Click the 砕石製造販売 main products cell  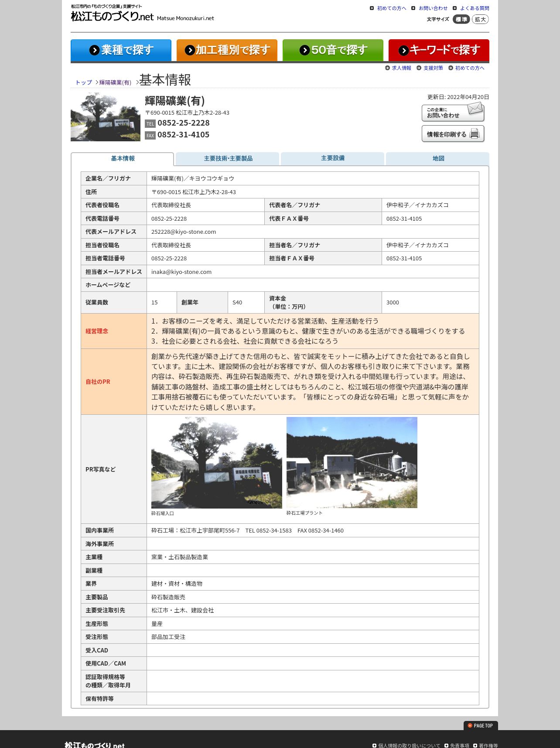313,597
